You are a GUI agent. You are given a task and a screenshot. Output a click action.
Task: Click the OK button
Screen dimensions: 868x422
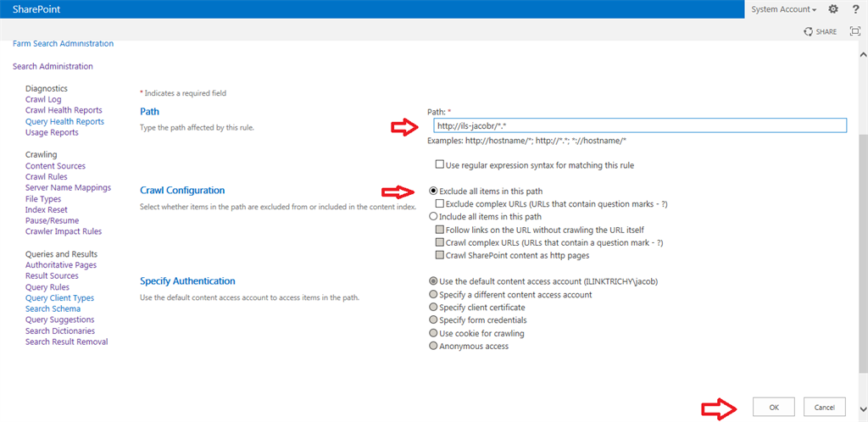tap(774, 407)
